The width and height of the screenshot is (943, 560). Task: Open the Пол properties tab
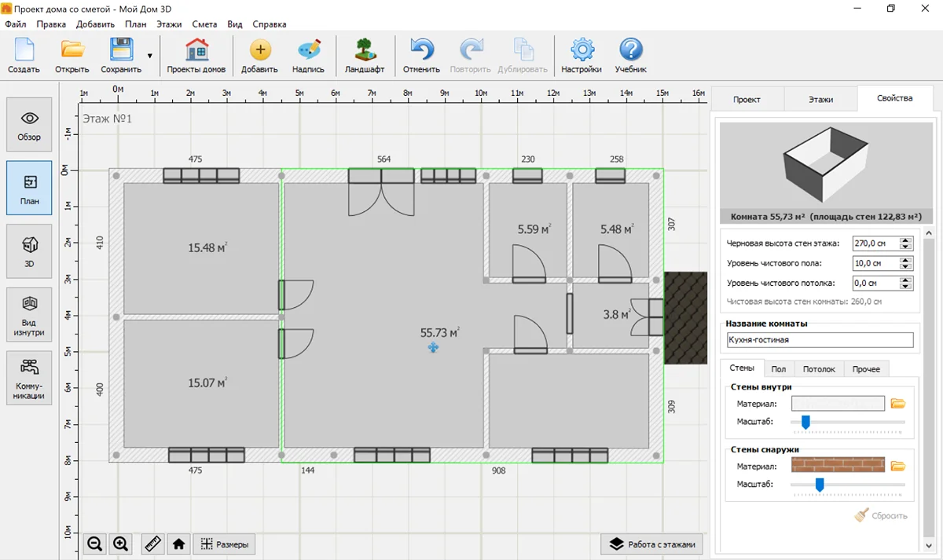778,368
